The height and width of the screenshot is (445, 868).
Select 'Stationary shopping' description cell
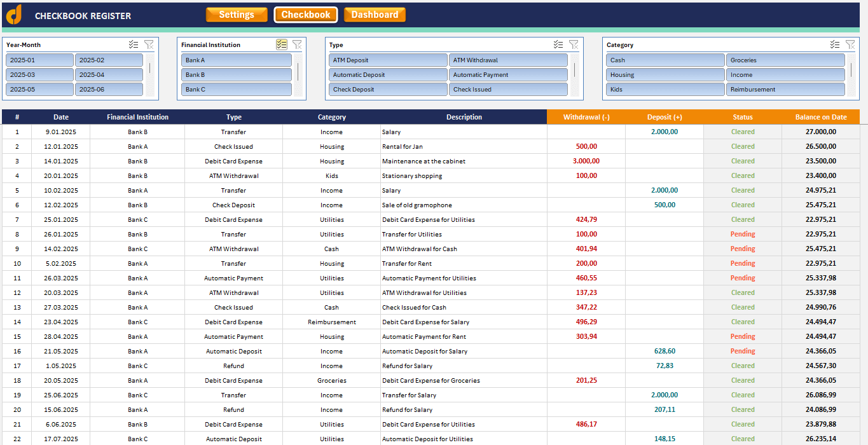point(464,176)
